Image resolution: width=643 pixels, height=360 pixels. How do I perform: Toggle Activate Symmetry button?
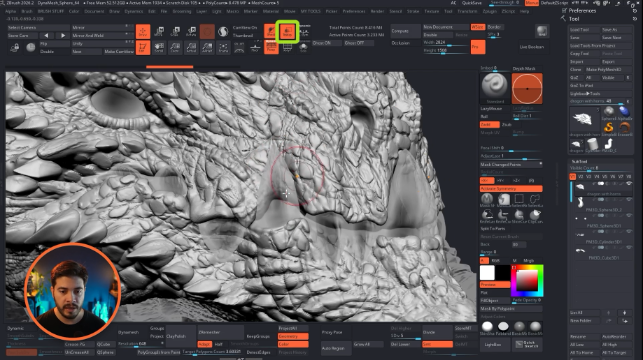[x=511, y=189]
